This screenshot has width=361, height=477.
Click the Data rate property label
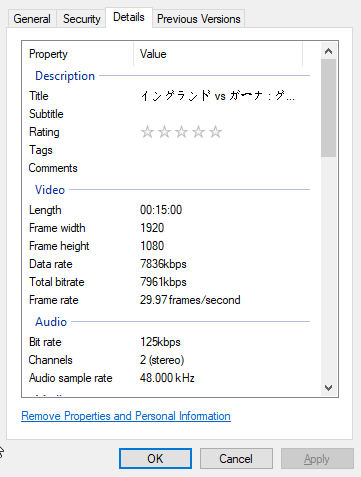(51, 264)
